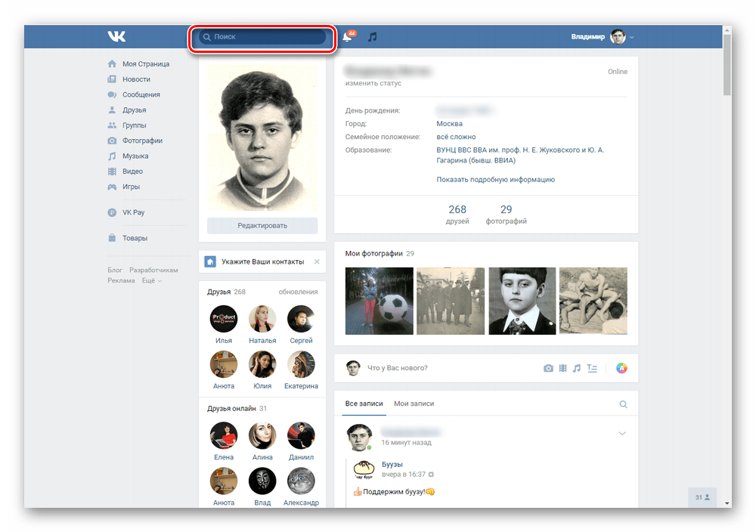This screenshot has width=756, height=532.
Task: Attach audio in the new post box
Action: point(577,368)
